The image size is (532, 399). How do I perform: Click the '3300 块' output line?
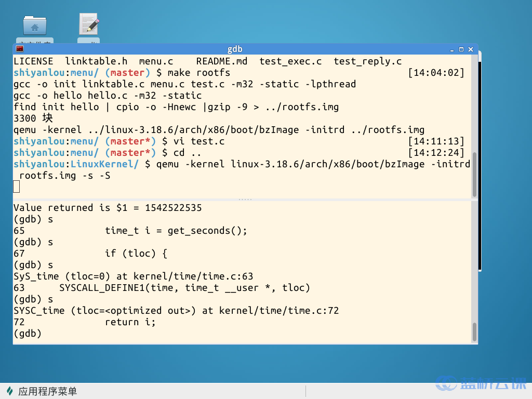(x=33, y=118)
